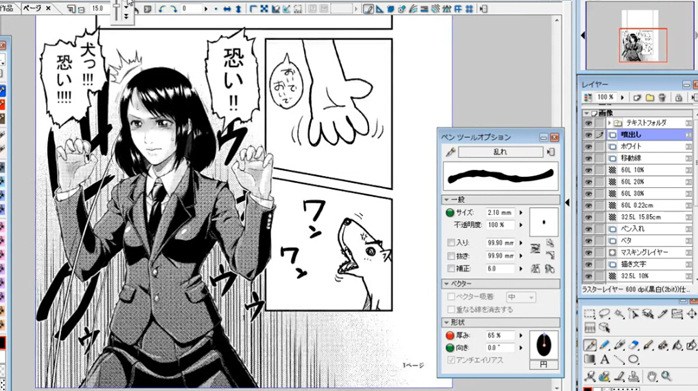Viewport: 698px width, 391px height.
Task: Open the 乱れ pen preset button
Action: (500, 152)
